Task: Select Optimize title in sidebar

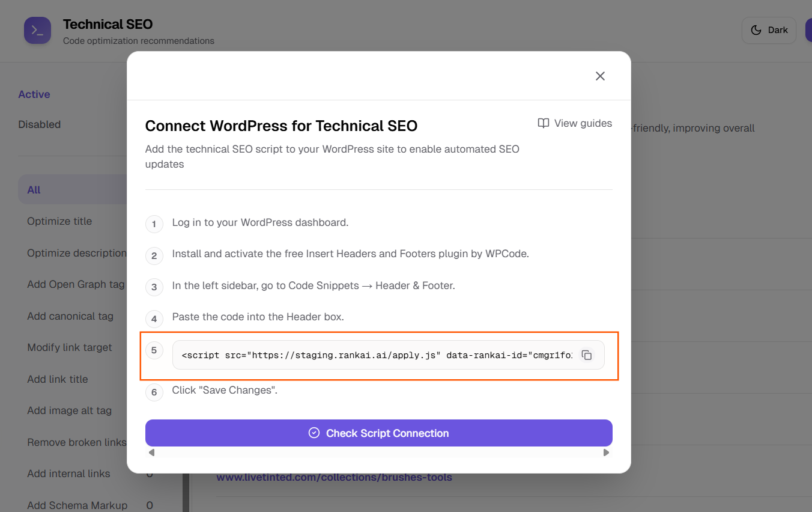Action: (x=59, y=221)
